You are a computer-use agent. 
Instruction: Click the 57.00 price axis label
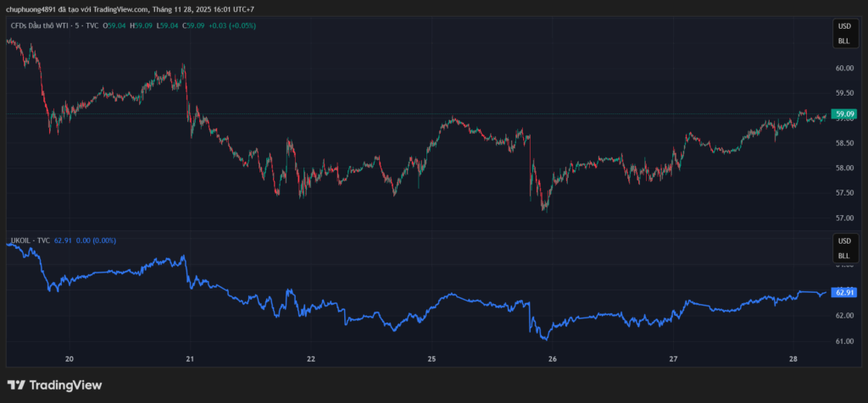(843, 218)
